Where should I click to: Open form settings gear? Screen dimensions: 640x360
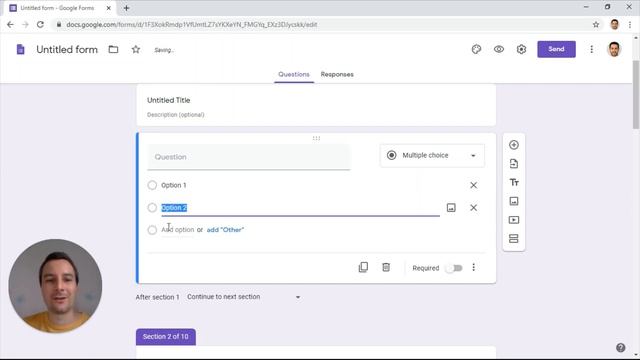(x=521, y=49)
